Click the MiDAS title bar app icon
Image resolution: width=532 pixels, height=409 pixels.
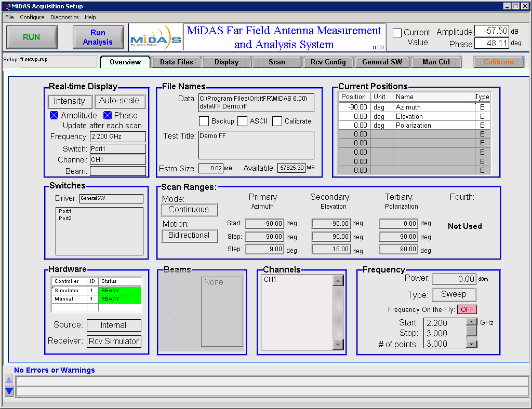coord(7,6)
